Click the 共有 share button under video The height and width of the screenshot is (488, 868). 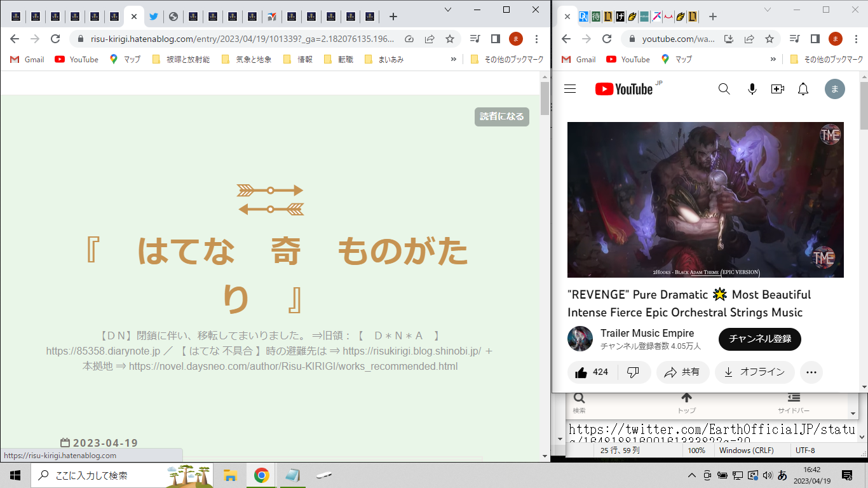[682, 372]
